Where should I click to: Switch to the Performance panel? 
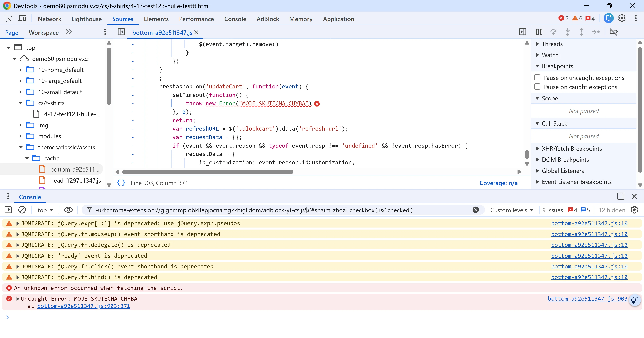pyautogui.click(x=197, y=19)
